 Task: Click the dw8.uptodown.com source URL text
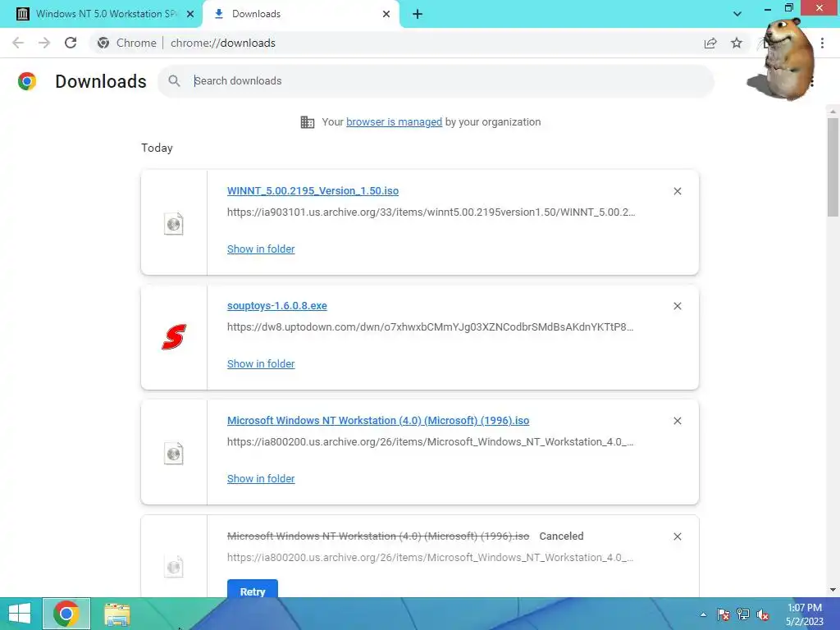[x=430, y=326]
